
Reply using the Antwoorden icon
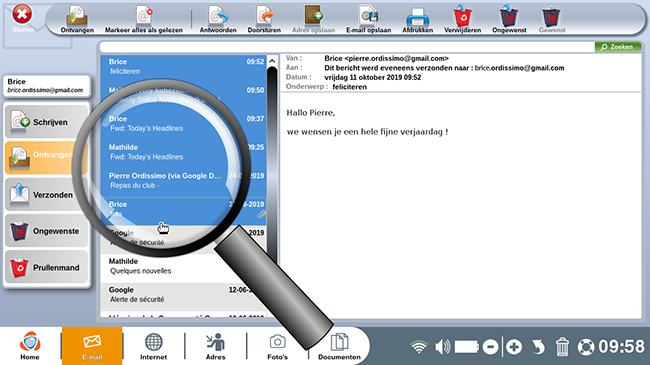click(x=218, y=19)
